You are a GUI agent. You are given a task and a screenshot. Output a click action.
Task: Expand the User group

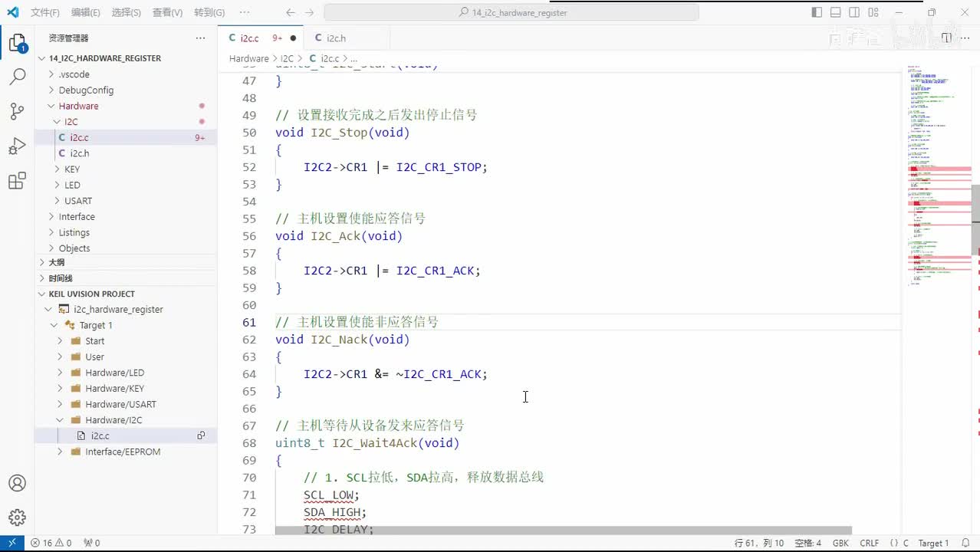click(x=94, y=357)
